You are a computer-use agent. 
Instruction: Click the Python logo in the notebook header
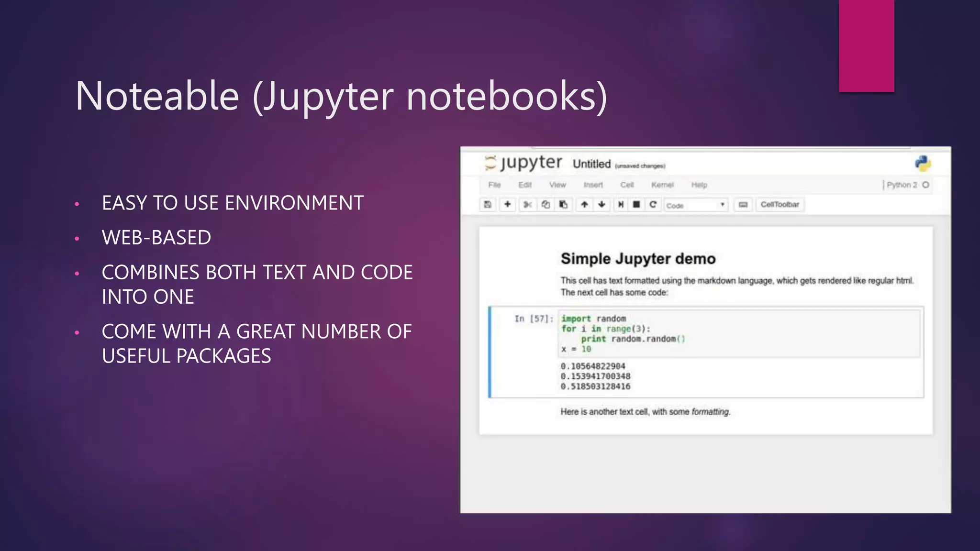click(x=923, y=164)
